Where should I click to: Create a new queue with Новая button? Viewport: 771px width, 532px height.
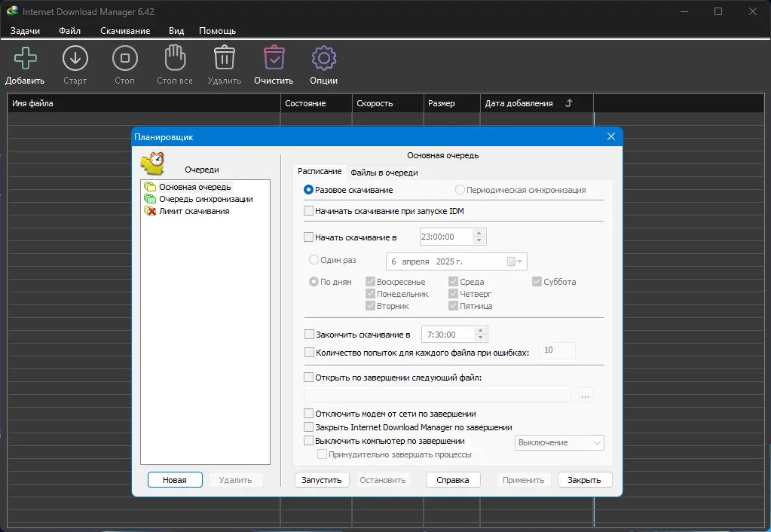tap(175, 479)
